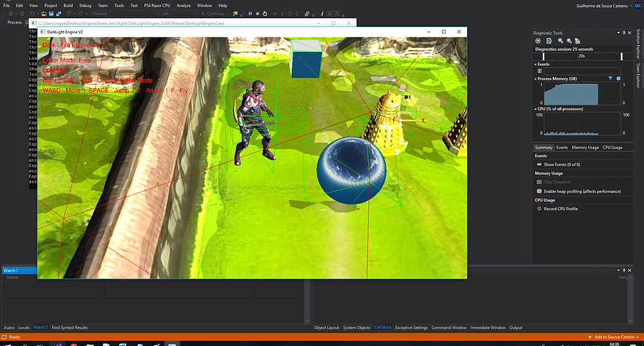644x346 pixels.
Task: Select the Summary tab in Diagnostic Tools
Action: click(x=543, y=148)
